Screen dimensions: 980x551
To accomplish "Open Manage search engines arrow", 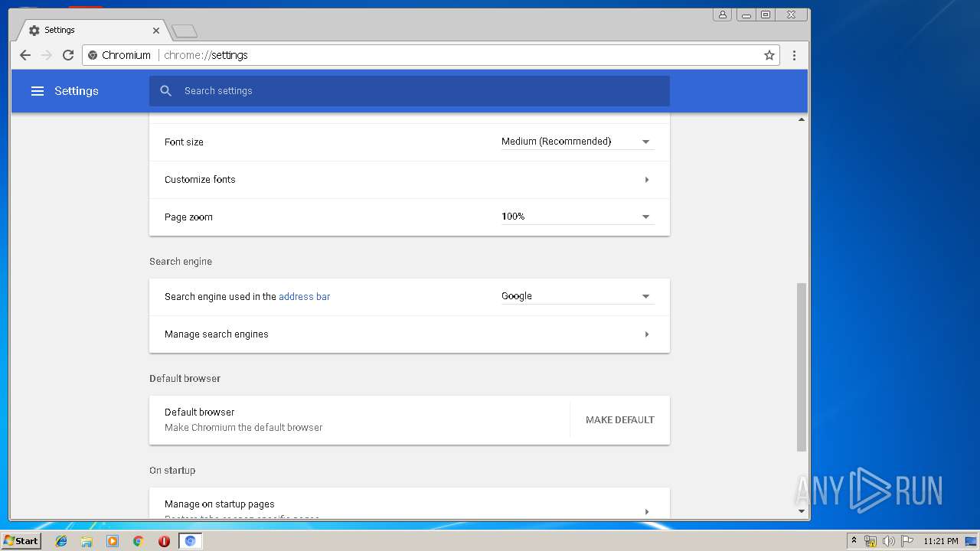I will pyautogui.click(x=647, y=334).
